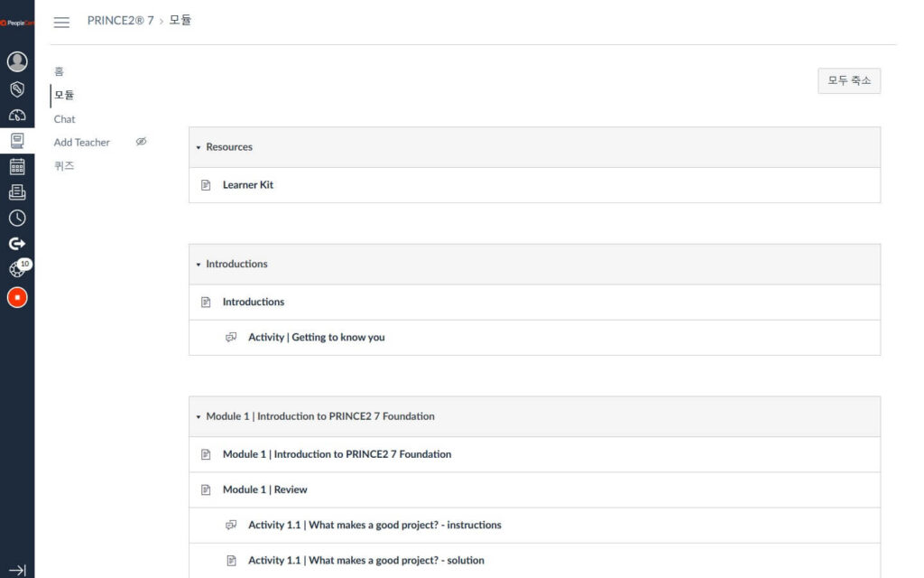Go to the Dashboard speedometer icon
Viewport: 924px width, 578px height.
click(x=17, y=115)
